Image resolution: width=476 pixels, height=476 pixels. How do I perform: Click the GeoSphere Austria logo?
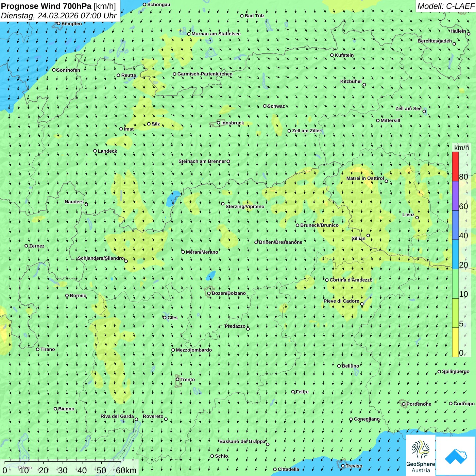click(x=421, y=455)
